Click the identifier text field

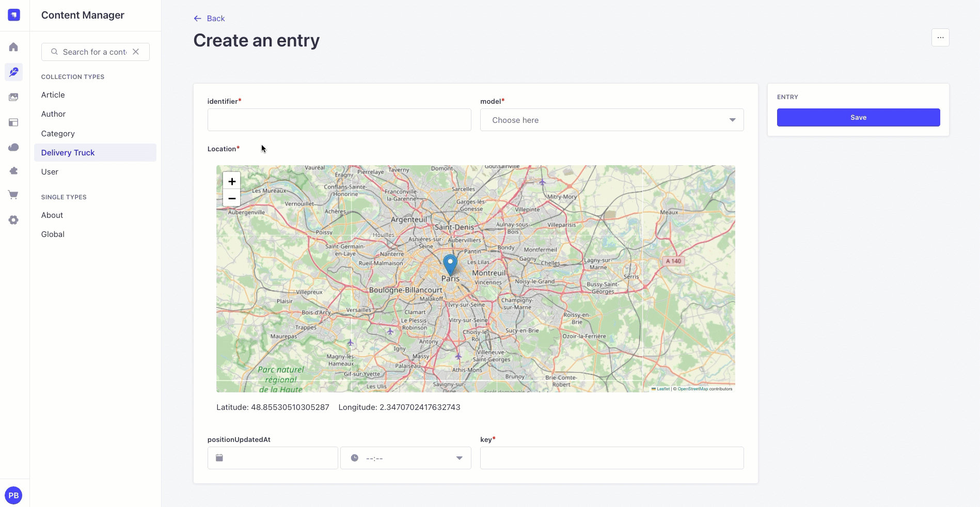pyautogui.click(x=339, y=120)
